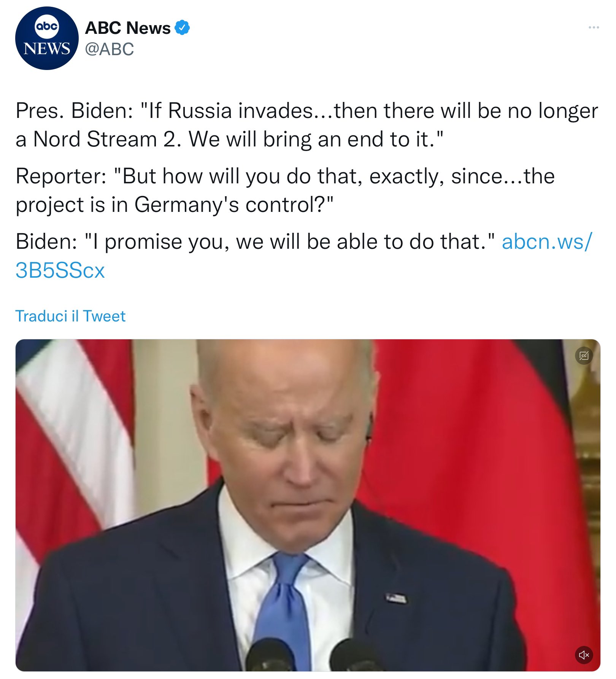The height and width of the screenshot is (679, 616).
Task: Click the ABC News display name
Action: click(128, 28)
